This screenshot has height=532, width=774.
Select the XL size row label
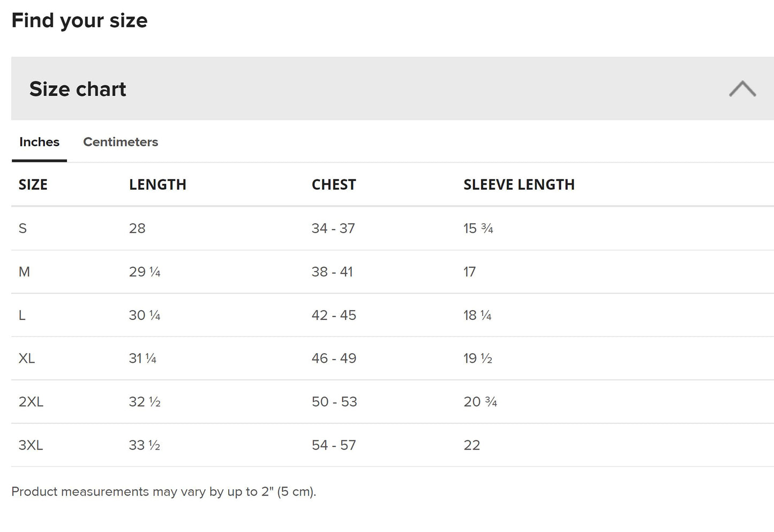[27, 358]
